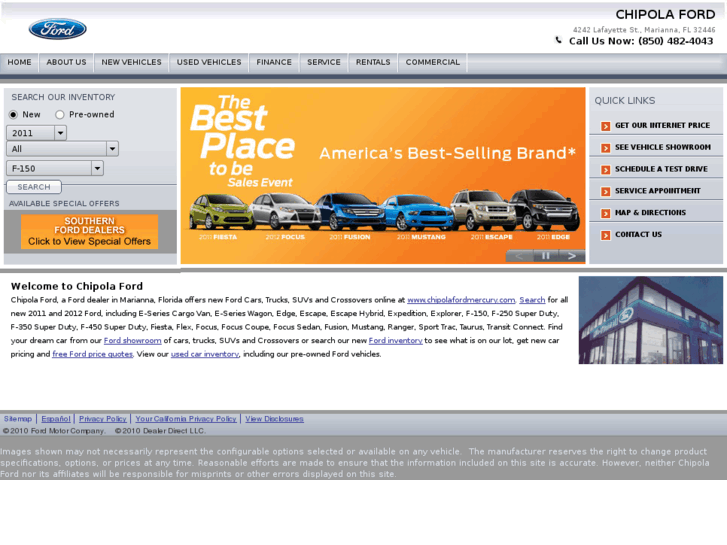Go to previous banner slide

coord(519,256)
